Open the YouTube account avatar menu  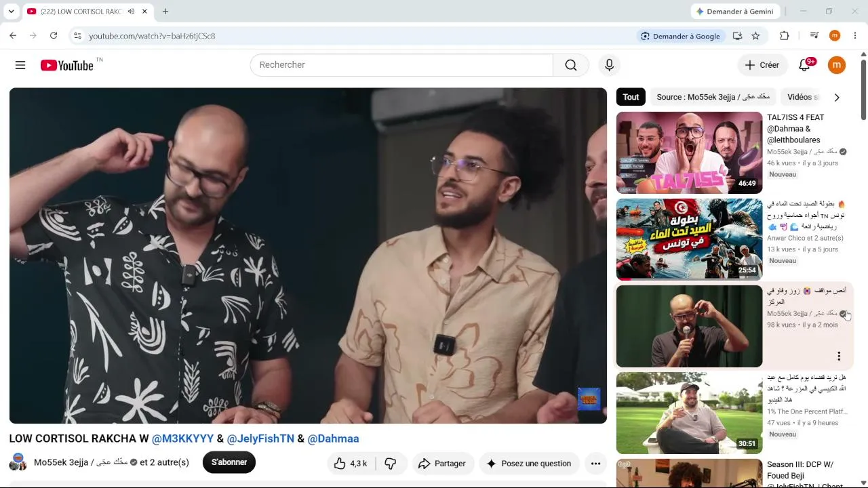[837, 65]
